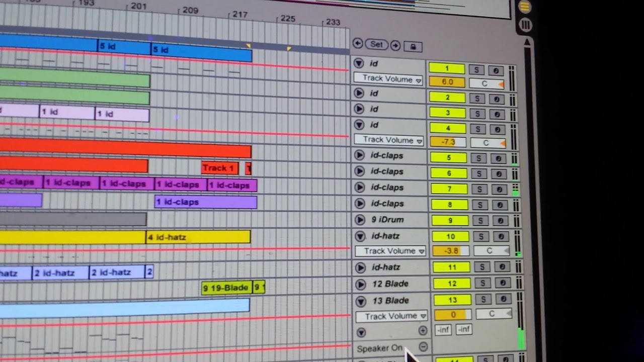The image size is (644, 362).
Task: Fold the id track numbered 4
Action: (359, 125)
